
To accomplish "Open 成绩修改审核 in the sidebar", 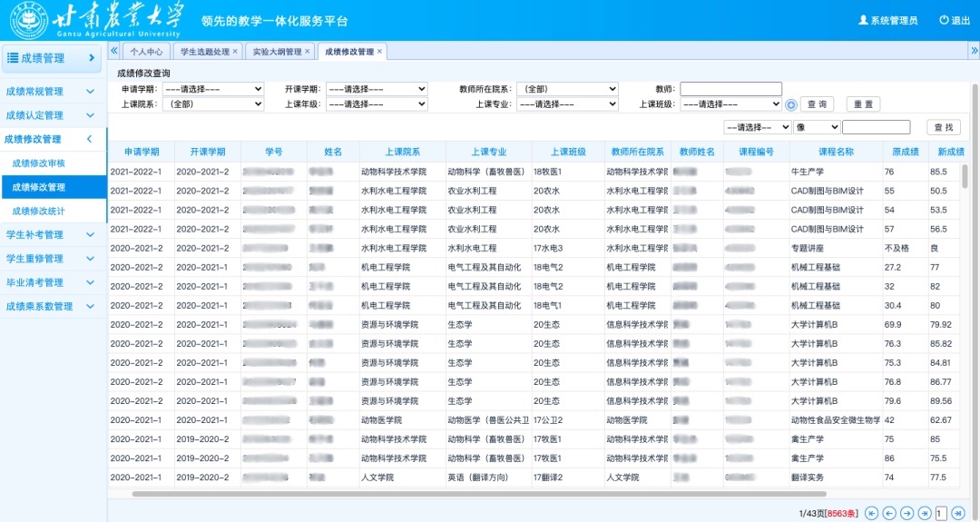I will click(x=39, y=163).
